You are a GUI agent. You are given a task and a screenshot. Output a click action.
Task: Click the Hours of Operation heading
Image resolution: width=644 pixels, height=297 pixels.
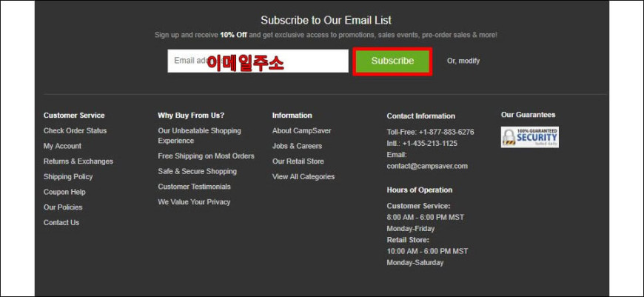tap(419, 190)
